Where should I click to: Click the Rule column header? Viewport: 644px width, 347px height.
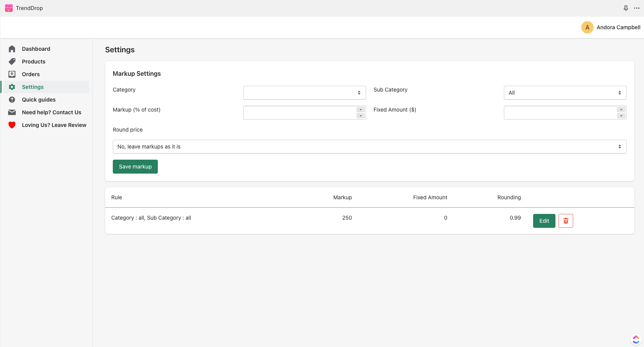point(117,197)
